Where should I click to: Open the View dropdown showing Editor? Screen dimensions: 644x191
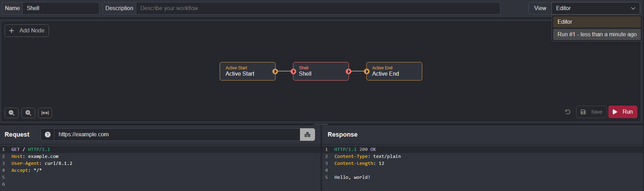[595, 8]
